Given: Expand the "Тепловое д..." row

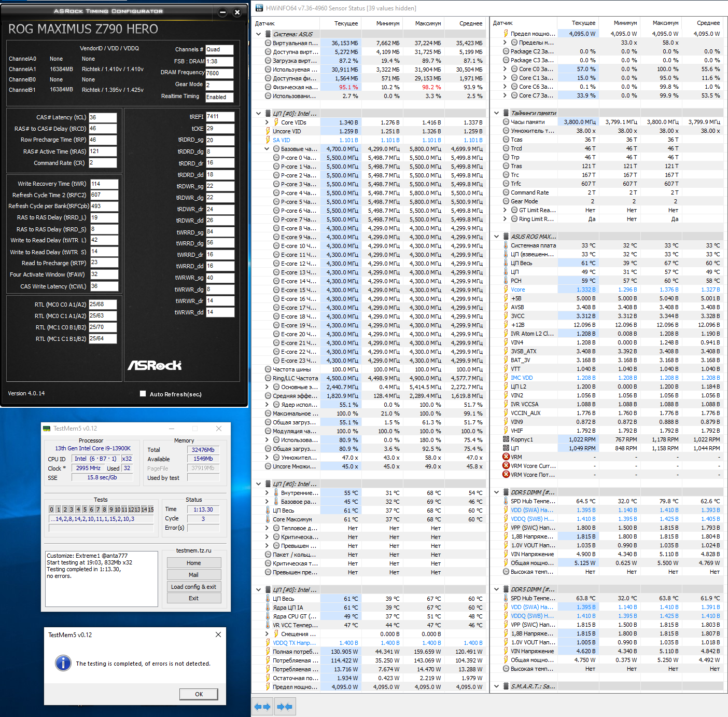Looking at the screenshot, I should point(267,528).
